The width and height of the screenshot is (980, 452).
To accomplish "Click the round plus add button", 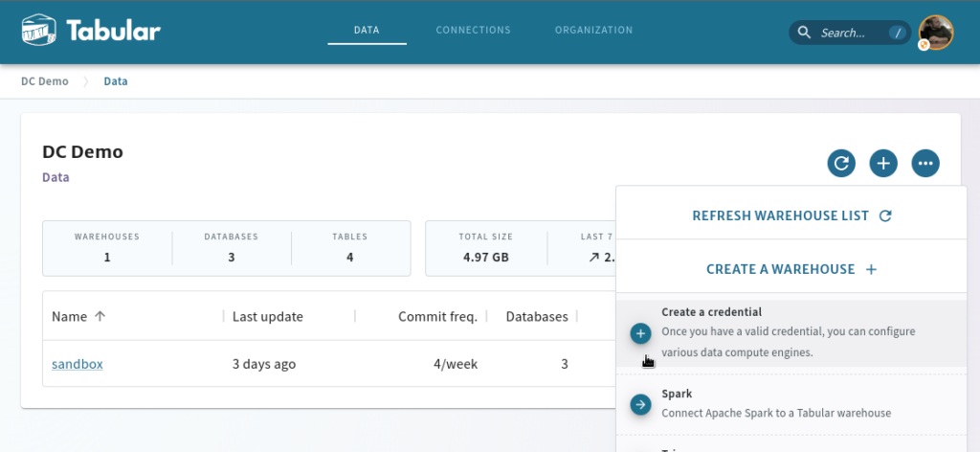I will coord(883,163).
